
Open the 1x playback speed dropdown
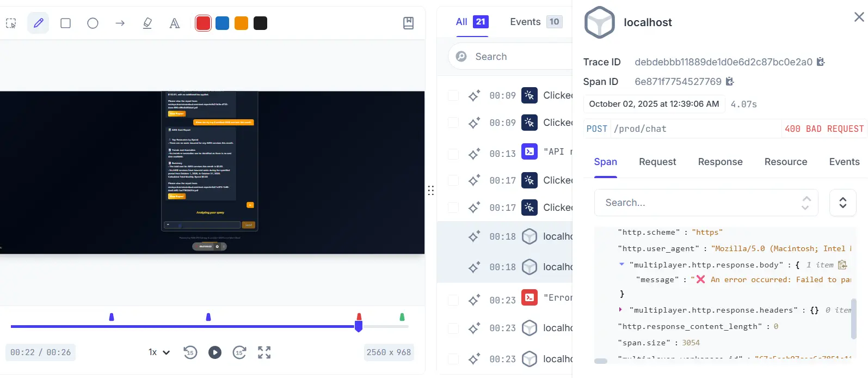pos(159,352)
